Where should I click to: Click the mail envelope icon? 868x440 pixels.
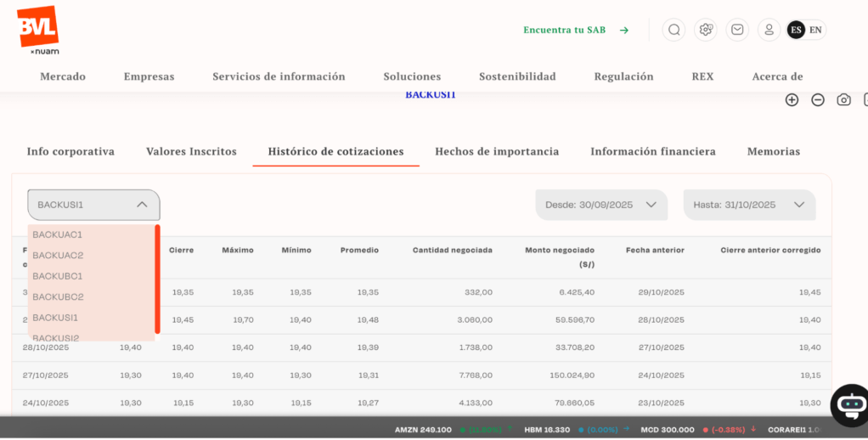737,30
